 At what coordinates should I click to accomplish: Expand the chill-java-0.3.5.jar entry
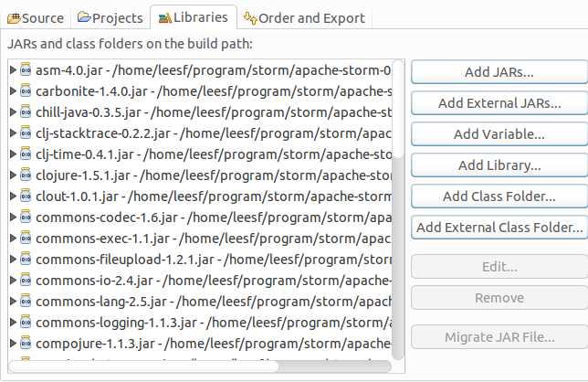pos(13,111)
